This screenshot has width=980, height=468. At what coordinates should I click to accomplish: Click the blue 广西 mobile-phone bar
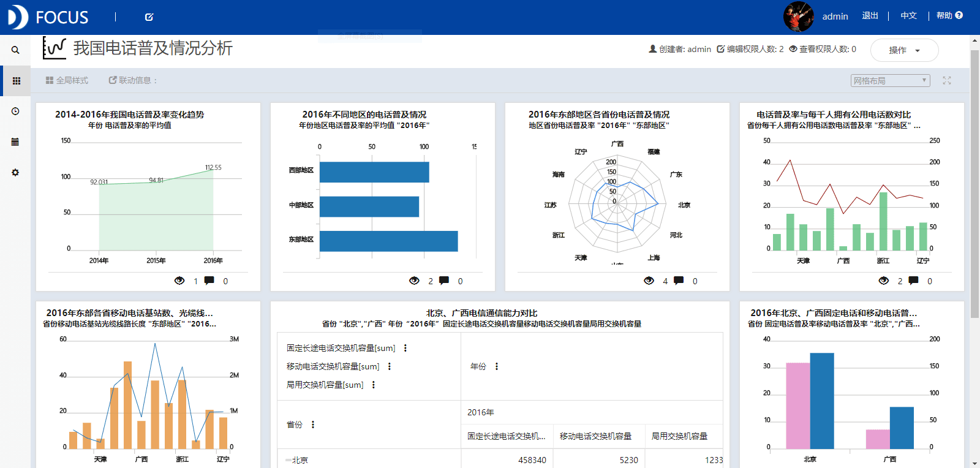(902, 428)
